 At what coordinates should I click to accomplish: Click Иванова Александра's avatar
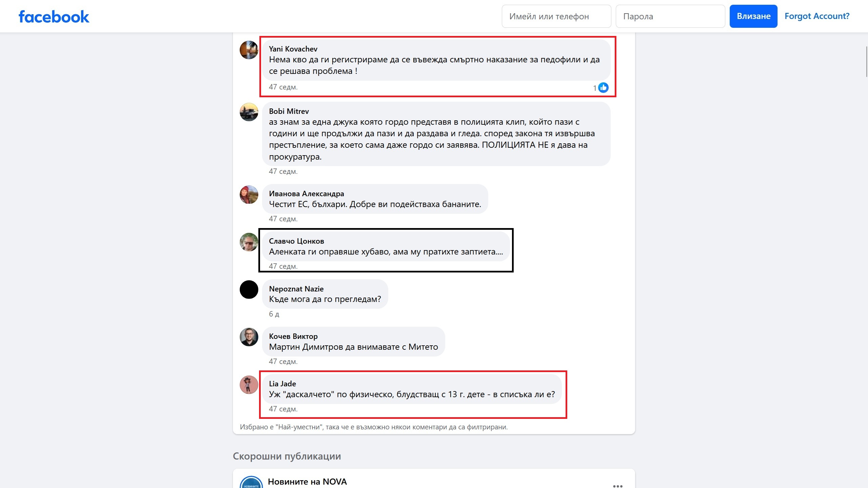(249, 195)
